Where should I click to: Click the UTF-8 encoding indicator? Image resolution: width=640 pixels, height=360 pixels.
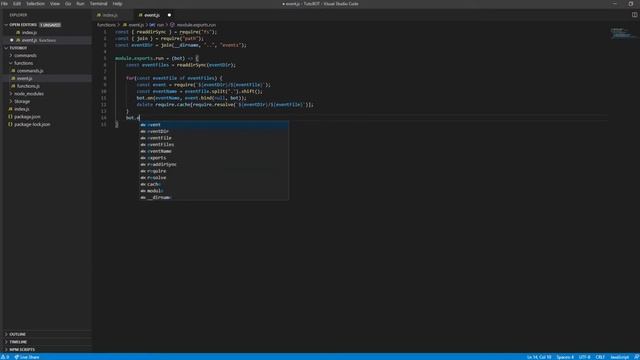[x=584, y=357]
